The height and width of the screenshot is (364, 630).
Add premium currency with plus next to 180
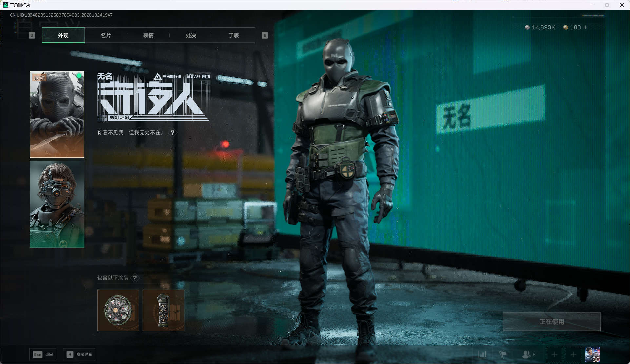point(585,27)
